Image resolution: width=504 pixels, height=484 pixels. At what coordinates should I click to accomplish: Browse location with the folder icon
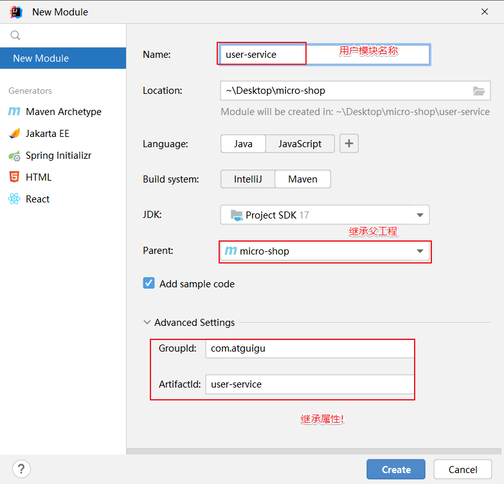(x=479, y=91)
